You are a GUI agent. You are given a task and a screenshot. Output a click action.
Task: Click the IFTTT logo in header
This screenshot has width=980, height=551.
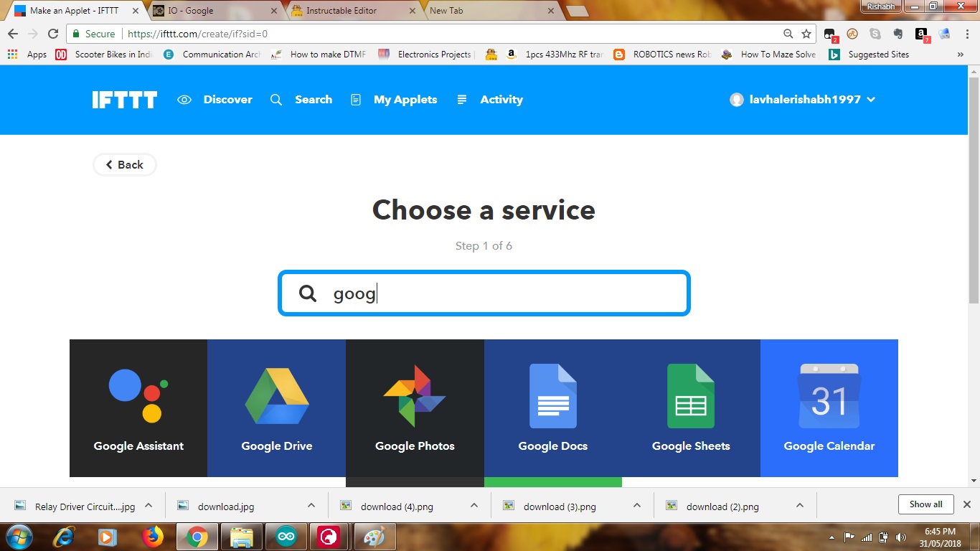pyautogui.click(x=124, y=100)
